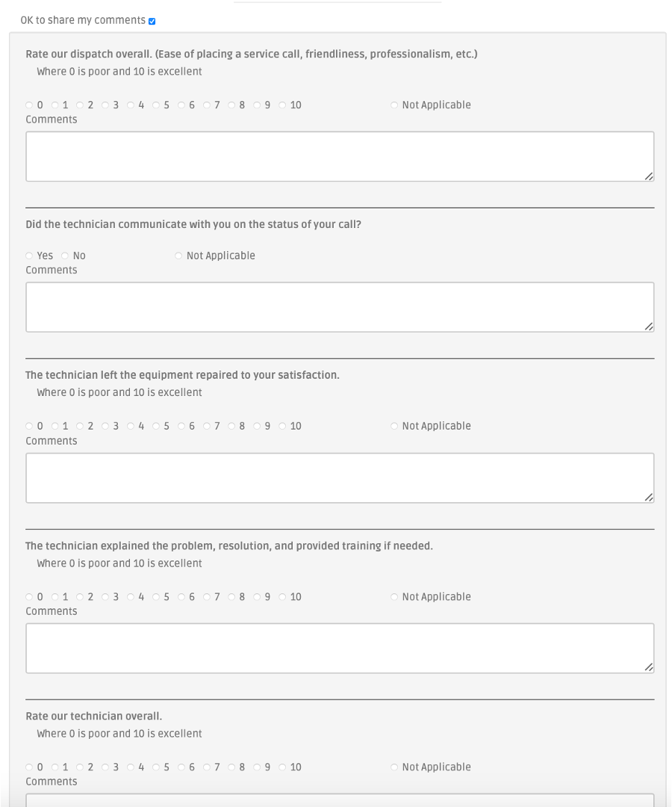The width and height of the screenshot is (672, 807).
Task: Select Yes for technician communicated status
Action: (x=29, y=256)
